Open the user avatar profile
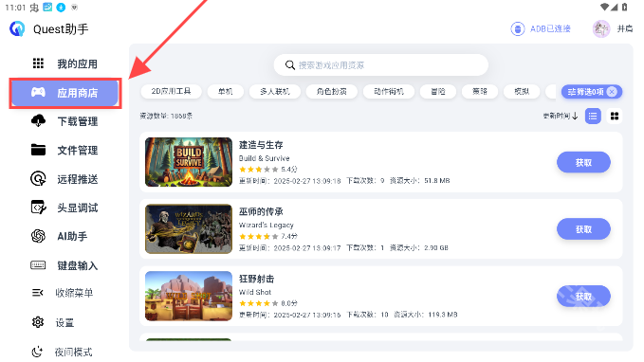Screen dimensions: 644x362 coord(601,28)
